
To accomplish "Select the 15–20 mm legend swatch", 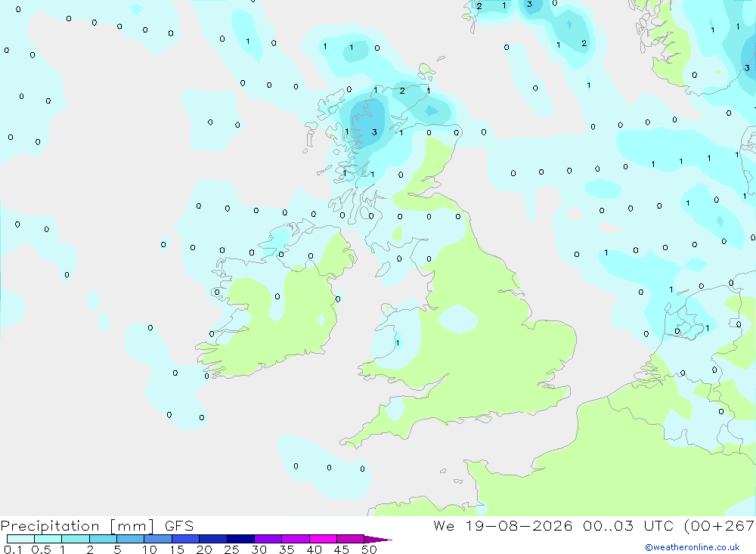I will coord(185,539).
